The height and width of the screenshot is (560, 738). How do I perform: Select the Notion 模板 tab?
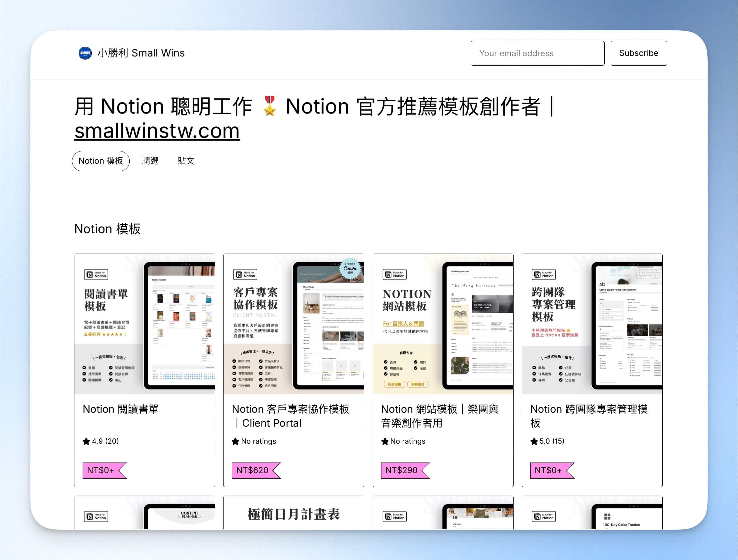[x=101, y=161]
